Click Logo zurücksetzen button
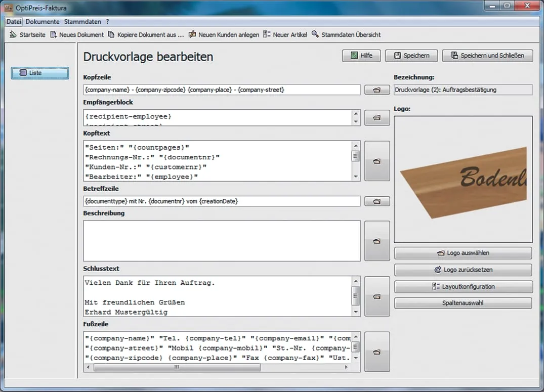544x392 pixels. tap(463, 270)
